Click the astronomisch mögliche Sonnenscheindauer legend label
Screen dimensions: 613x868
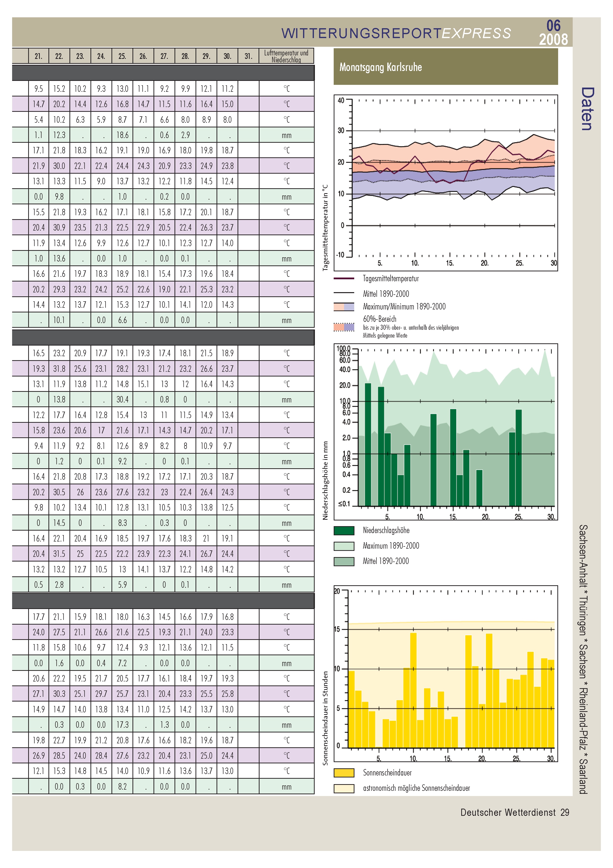[416, 788]
